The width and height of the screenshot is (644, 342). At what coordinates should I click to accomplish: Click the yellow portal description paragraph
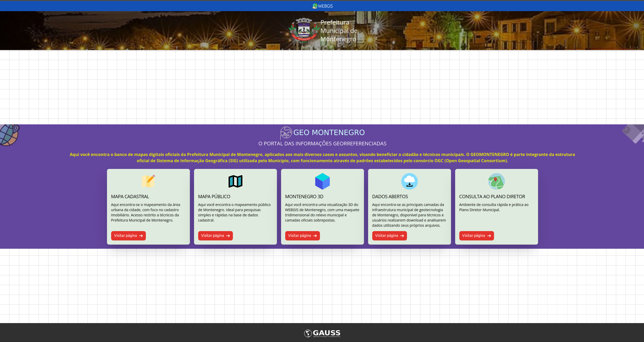pos(322,158)
